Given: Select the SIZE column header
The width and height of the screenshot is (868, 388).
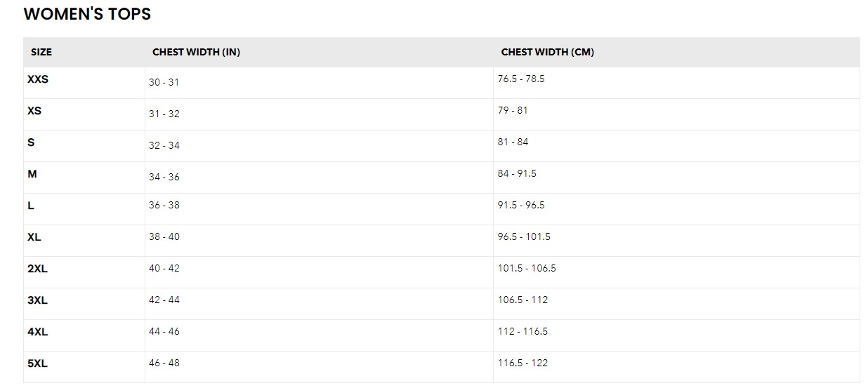Looking at the screenshot, I should [x=41, y=52].
